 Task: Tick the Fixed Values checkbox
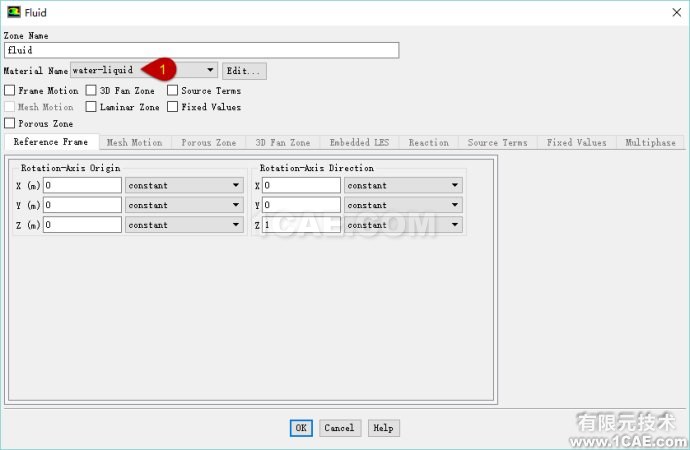pos(172,107)
